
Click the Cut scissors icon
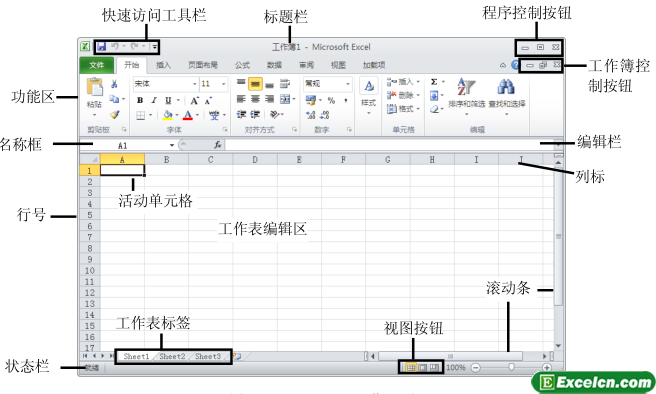(x=114, y=84)
